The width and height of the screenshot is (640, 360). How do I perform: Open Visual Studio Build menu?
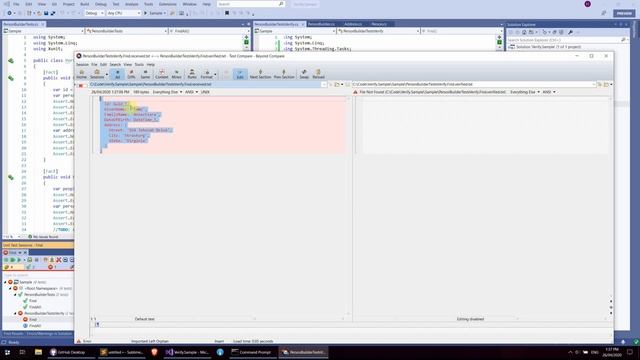[x=84, y=4]
